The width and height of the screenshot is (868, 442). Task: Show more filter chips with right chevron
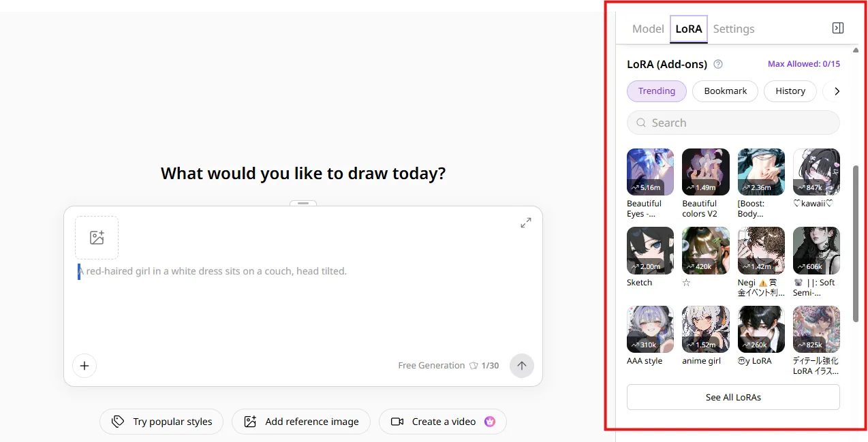pos(837,91)
